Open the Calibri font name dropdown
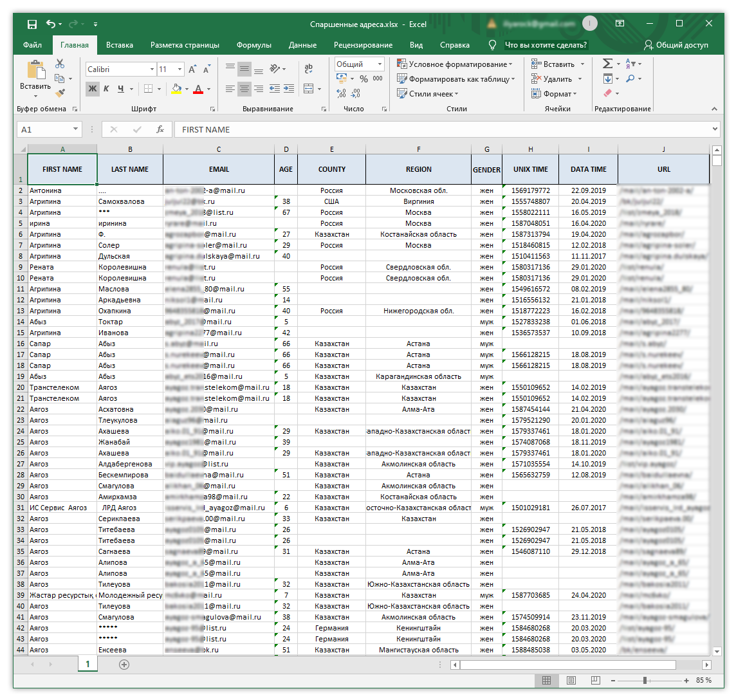The height and width of the screenshot is (700, 736). click(152, 69)
